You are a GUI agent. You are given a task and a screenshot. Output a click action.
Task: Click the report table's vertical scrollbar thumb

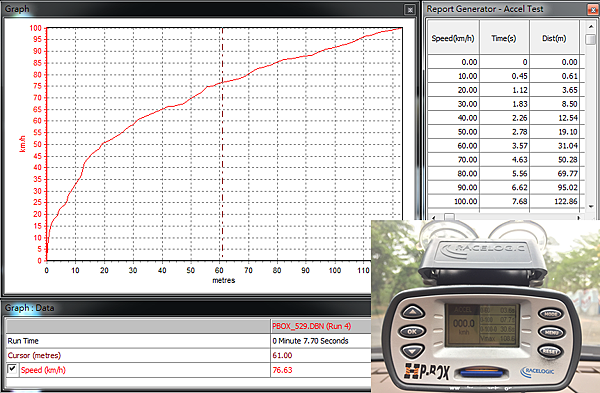coord(590,39)
